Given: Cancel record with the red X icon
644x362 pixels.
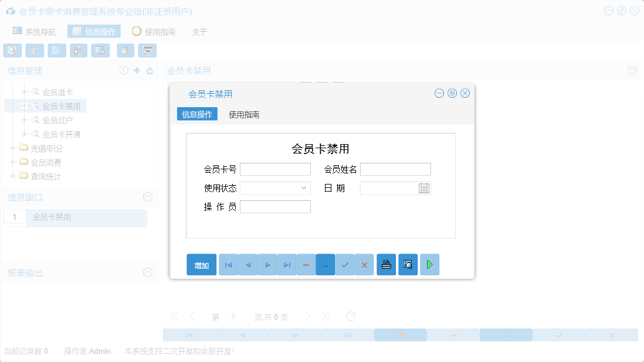Looking at the screenshot, I should point(364,264).
